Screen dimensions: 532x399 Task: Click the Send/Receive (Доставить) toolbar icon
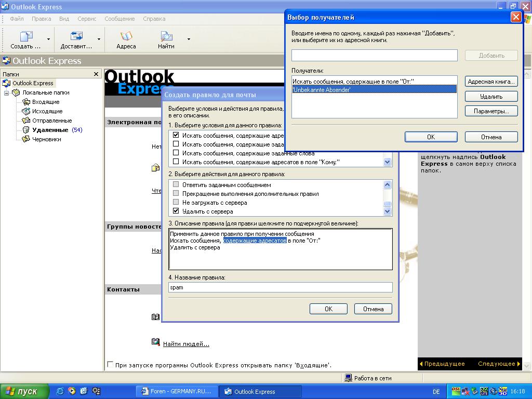(76, 36)
